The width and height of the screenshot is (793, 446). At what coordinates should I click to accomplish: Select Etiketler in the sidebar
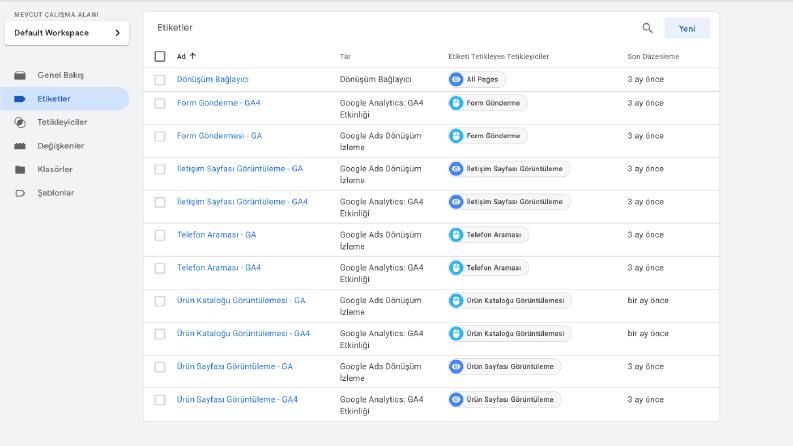[65, 99]
